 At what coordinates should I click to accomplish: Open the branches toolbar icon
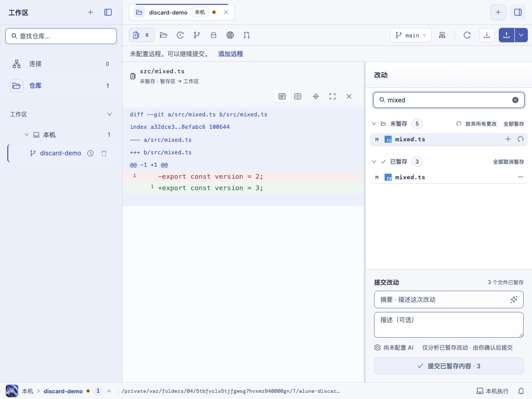coord(197,35)
